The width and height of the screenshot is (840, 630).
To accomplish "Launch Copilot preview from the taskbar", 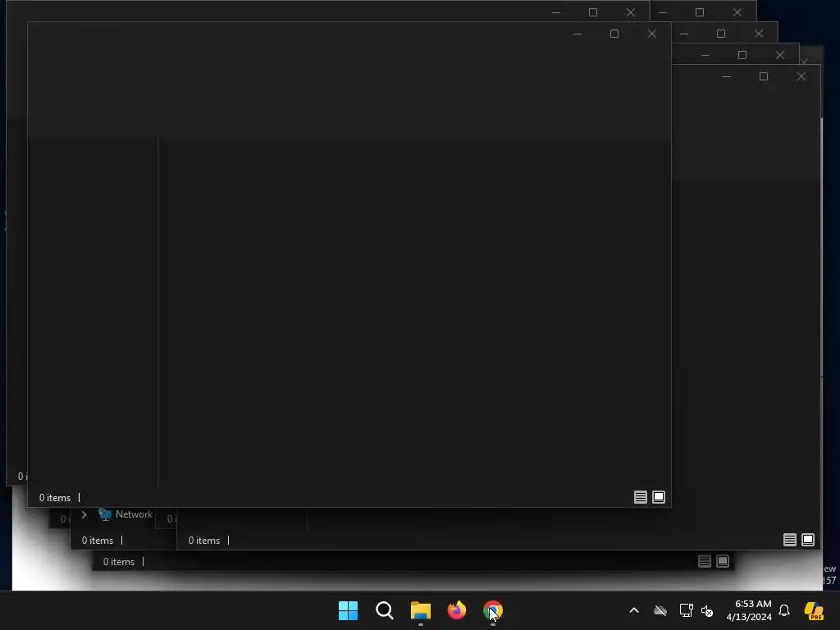I will (x=815, y=610).
